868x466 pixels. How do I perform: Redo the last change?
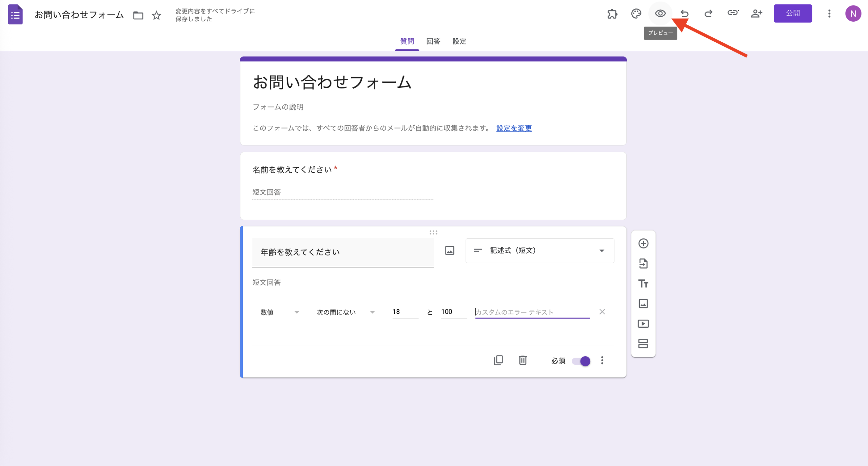[708, 14]
